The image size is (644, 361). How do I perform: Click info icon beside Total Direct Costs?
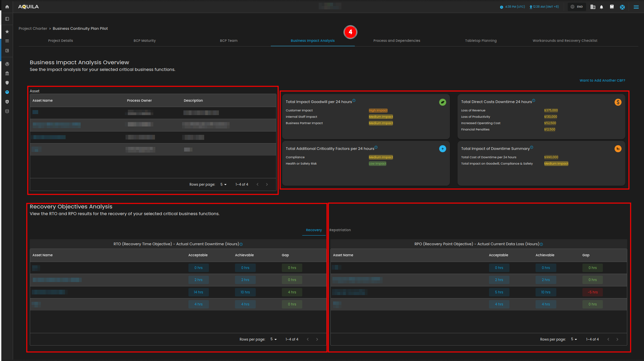534,100
